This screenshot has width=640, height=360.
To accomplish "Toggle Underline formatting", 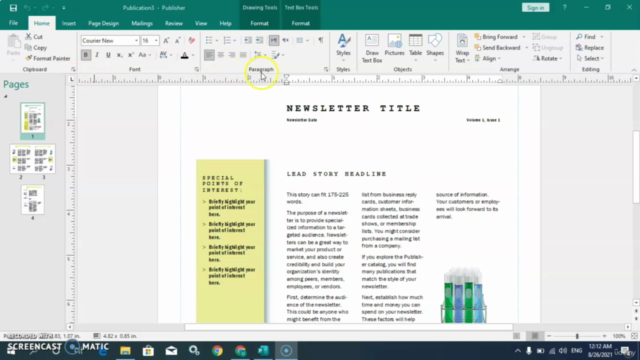I will [108, 55].
